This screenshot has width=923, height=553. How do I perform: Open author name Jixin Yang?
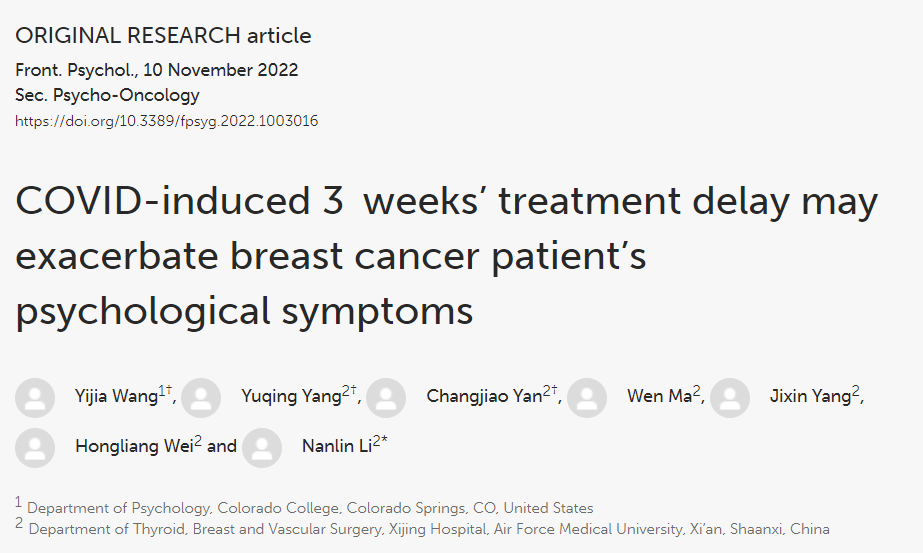810,397
